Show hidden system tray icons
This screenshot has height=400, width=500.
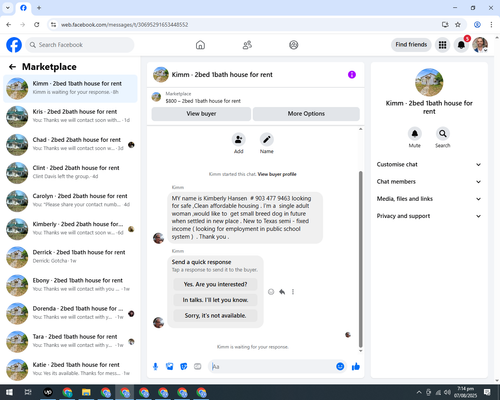pos(419,392)
